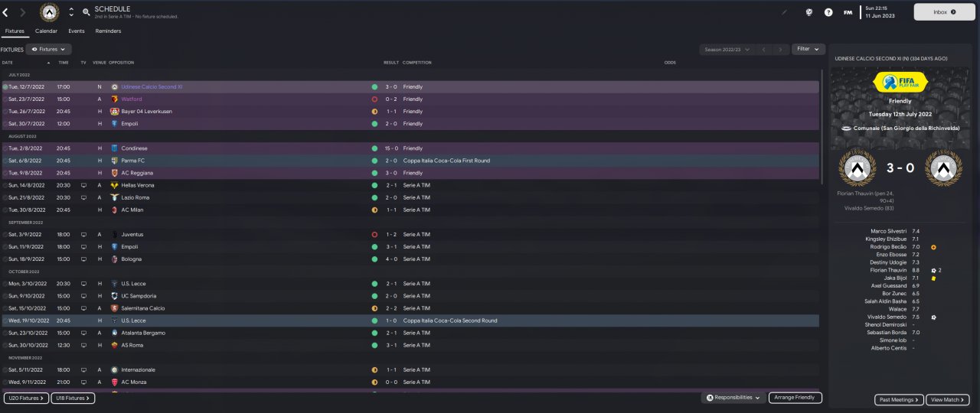The height and width of the screenshot is (413, 980).
Task: Select the row marker for Tue 12/7/2022 fixture
Action: (x=5, y=87)
